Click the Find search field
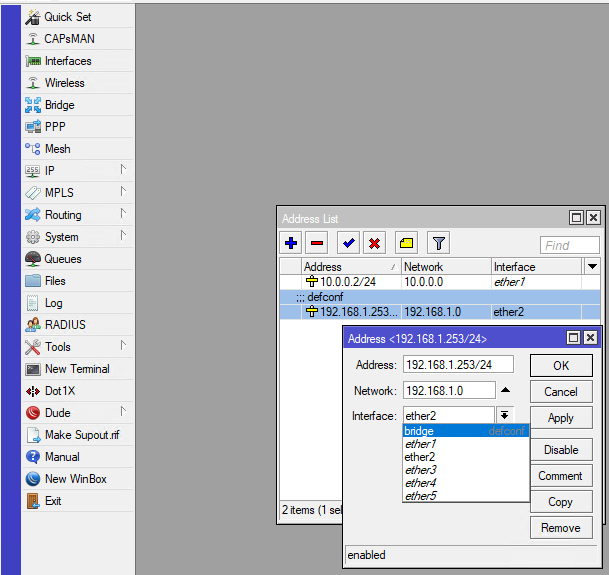 tap(569, 245)
